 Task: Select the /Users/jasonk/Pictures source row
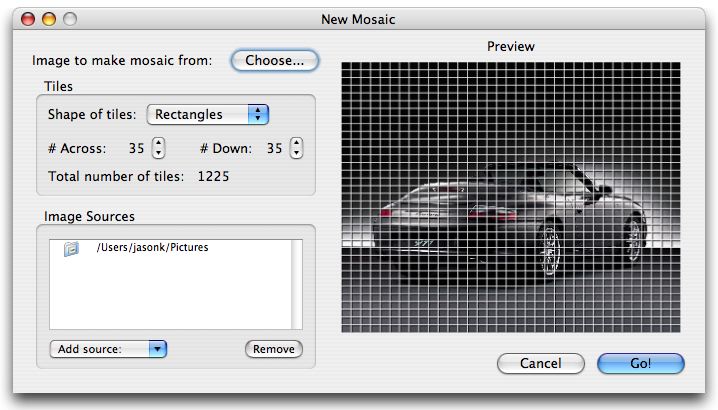(171, 248)
